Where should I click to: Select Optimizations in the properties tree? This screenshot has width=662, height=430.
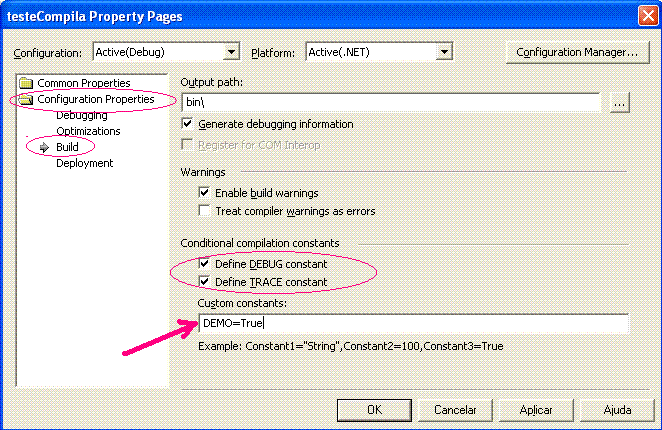pyautogui.click(x=88, y=131)
